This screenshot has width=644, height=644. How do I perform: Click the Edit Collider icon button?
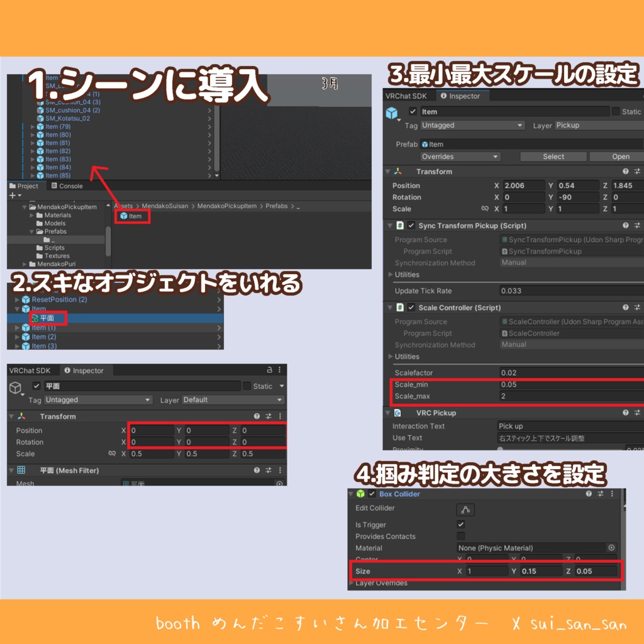[x=466, y=510]
